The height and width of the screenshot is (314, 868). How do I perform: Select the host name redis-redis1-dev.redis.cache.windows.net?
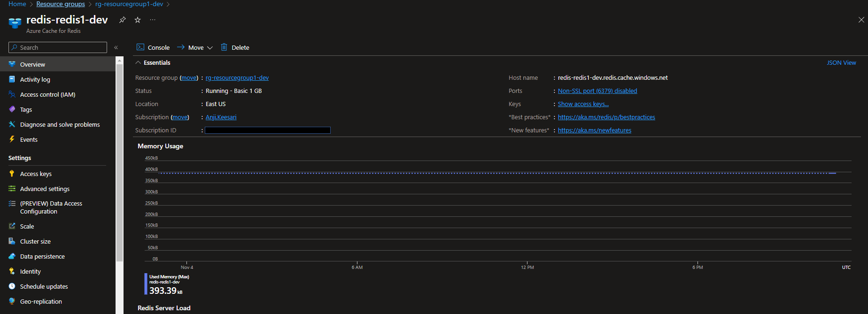pos(612,77)
